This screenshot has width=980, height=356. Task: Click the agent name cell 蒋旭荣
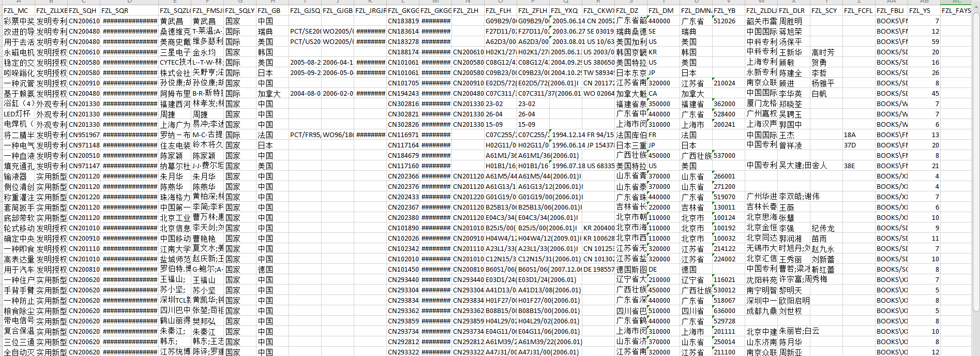[x=794, y=31]
